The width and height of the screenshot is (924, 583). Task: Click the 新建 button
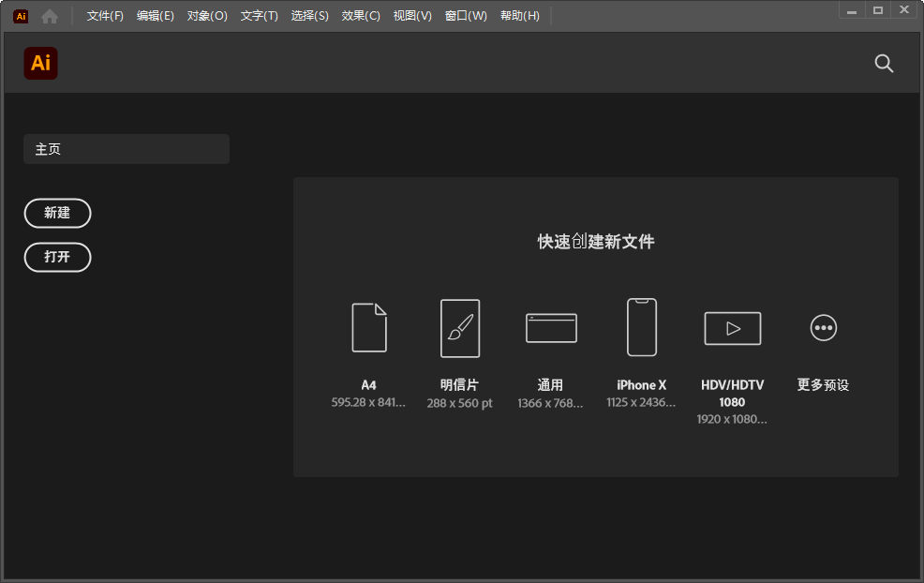[57, 213]
